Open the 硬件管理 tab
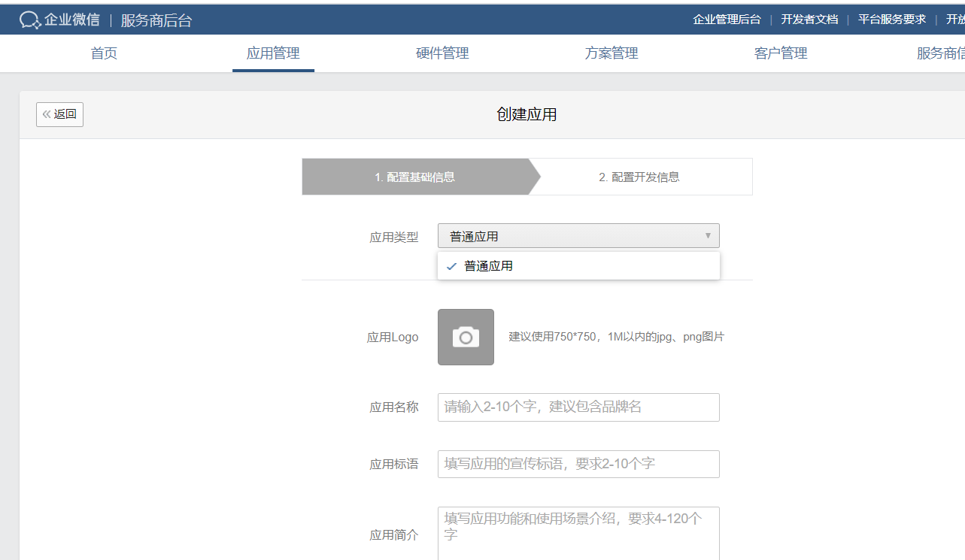Image resolution: width=965 pixels, height=560 pixels. pos(442,53)
